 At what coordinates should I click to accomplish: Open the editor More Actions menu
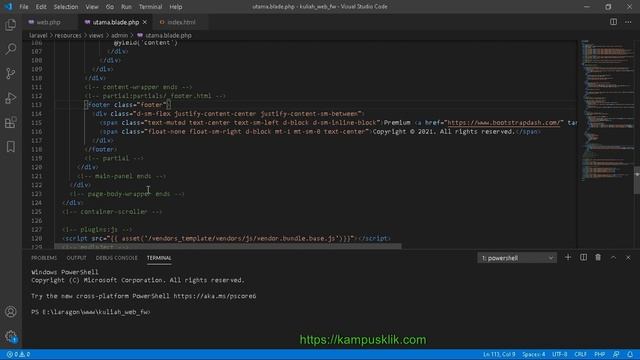628,22
